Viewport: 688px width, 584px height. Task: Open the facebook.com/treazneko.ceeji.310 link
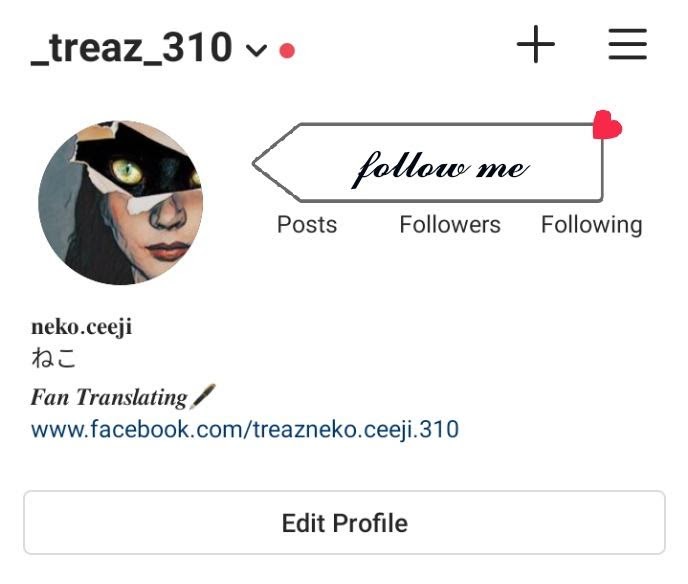click(245, 429)
